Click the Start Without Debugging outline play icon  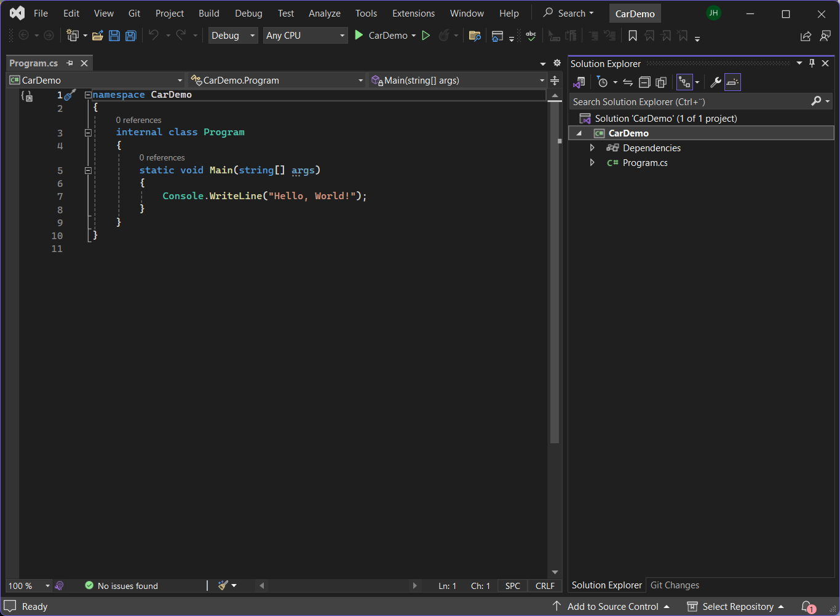coord(426,36)
